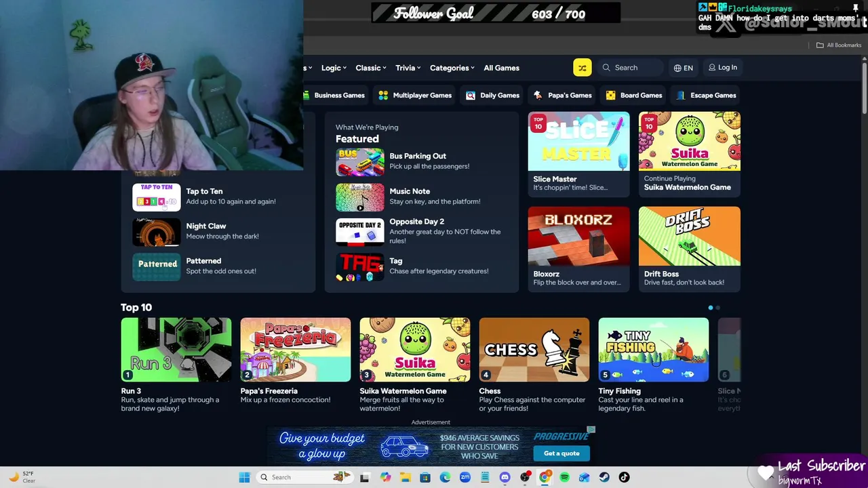Screen dimensions: 868x488
Task: Click the search magnifier icon in site header
Action: point(606,68)
